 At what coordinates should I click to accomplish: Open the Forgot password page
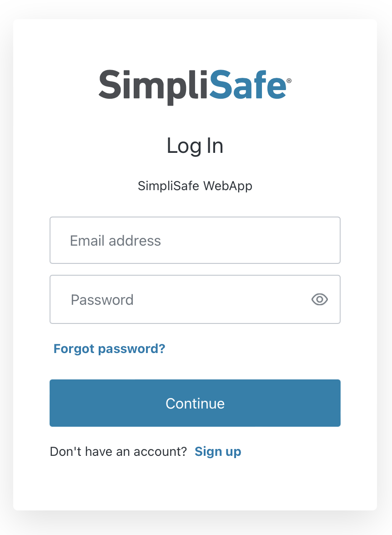109,348
